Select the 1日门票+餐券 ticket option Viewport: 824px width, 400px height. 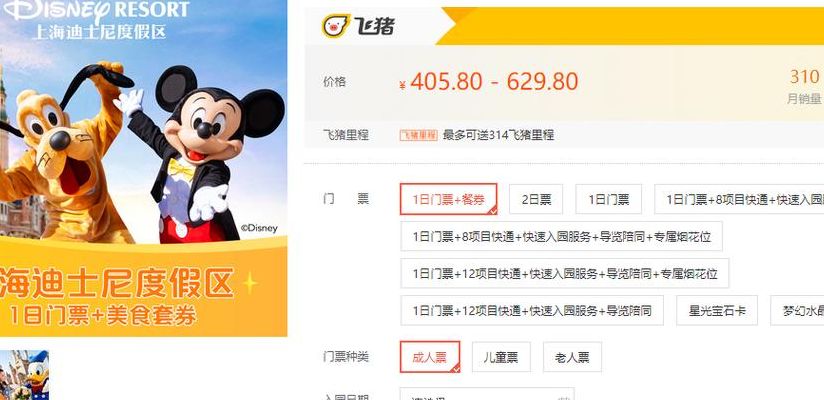pyautogui.click(x=448, y=199)
